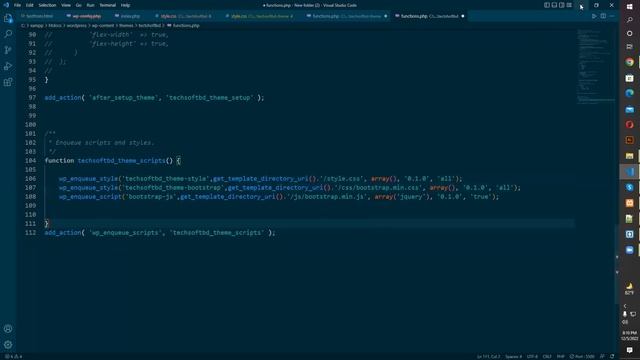Split the editor to the right
This screenshot has width=640, height=360.
(x=603, y=16)
